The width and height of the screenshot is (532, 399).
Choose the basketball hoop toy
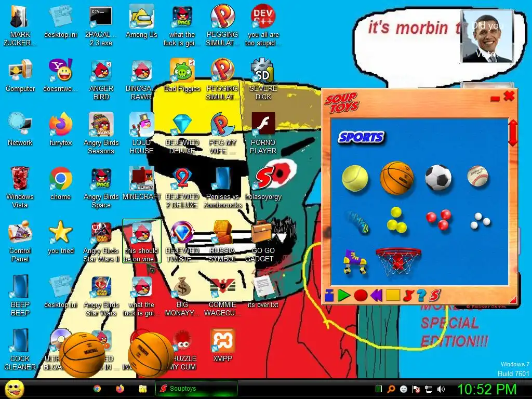(398, 261)
